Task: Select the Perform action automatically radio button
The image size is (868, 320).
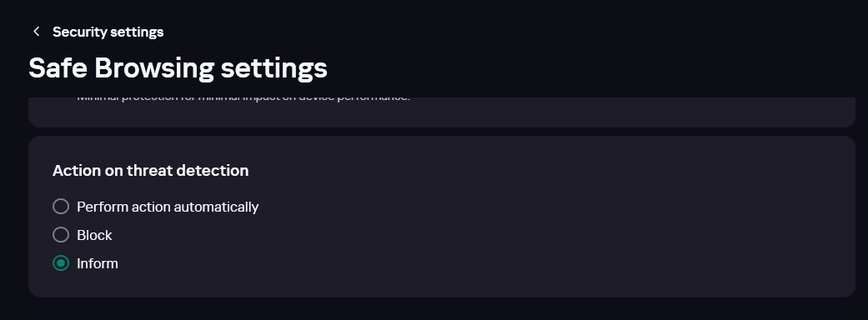Action: [x=61, y=207]
